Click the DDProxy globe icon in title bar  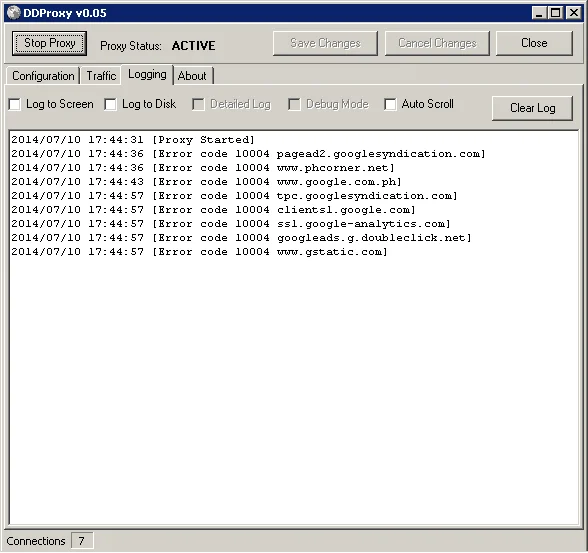click(14, 13)
